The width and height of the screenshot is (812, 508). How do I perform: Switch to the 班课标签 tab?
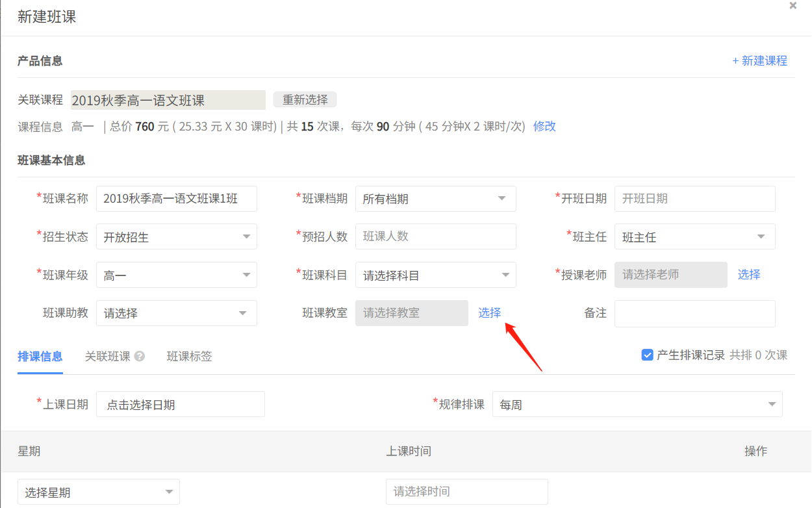coord(189,356)
